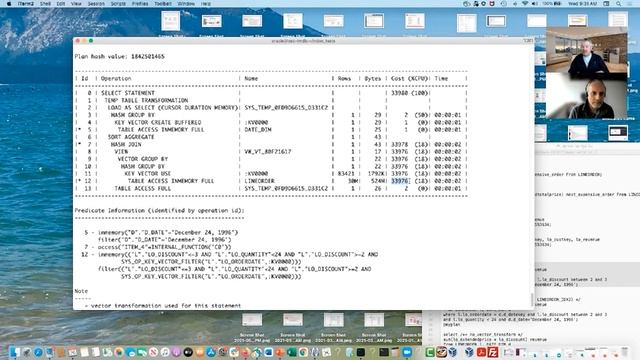This screenshot has height=360, width=640.
Task: Open Adobe Acrobat from the Dock
Action: click(481, 352)
